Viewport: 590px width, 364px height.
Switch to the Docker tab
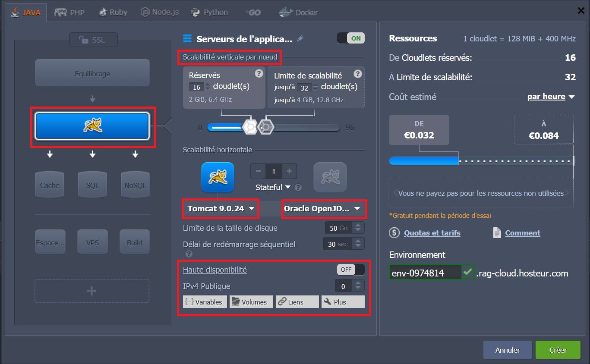point(299,12)
